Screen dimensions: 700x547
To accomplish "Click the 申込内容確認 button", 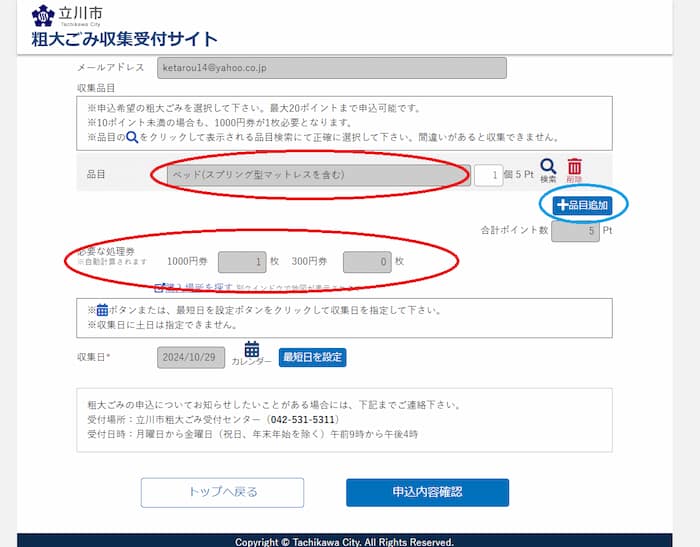I will [427, 492].
